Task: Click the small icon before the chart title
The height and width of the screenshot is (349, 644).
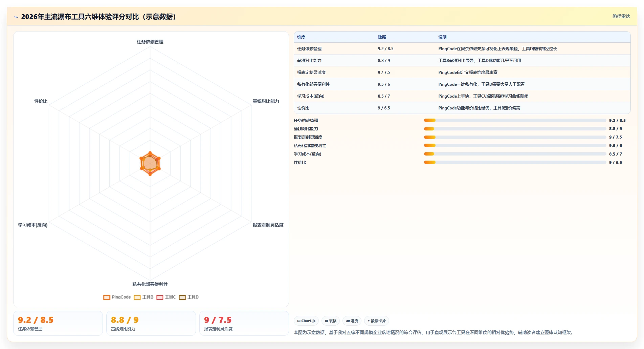Action: click(16, 17)
